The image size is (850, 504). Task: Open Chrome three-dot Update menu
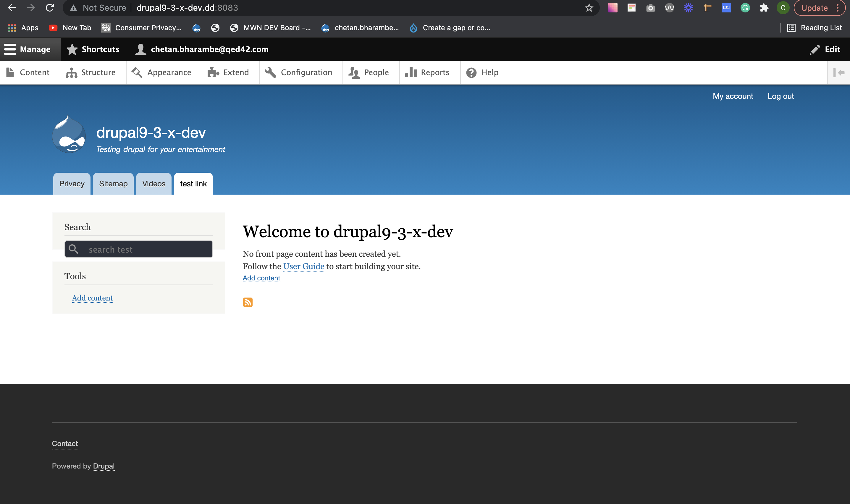coord(838,8)
